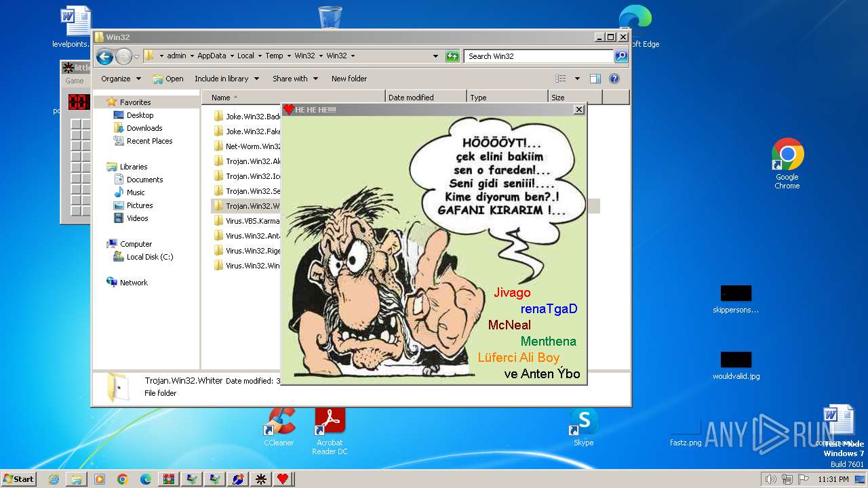The width and height of the screenshot is (868, 488).
Task: Click the AppData breadcrumb segment
Action: 212,56
